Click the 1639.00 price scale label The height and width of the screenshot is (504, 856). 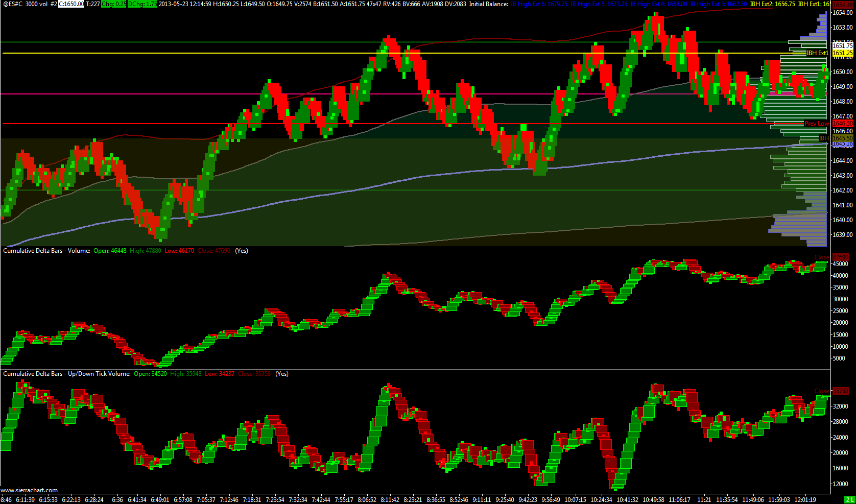click(x=843, y=235)
